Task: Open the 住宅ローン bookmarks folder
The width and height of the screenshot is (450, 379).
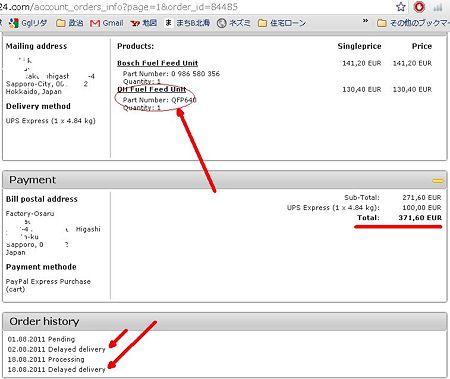Action: click(x=282, y=23)
